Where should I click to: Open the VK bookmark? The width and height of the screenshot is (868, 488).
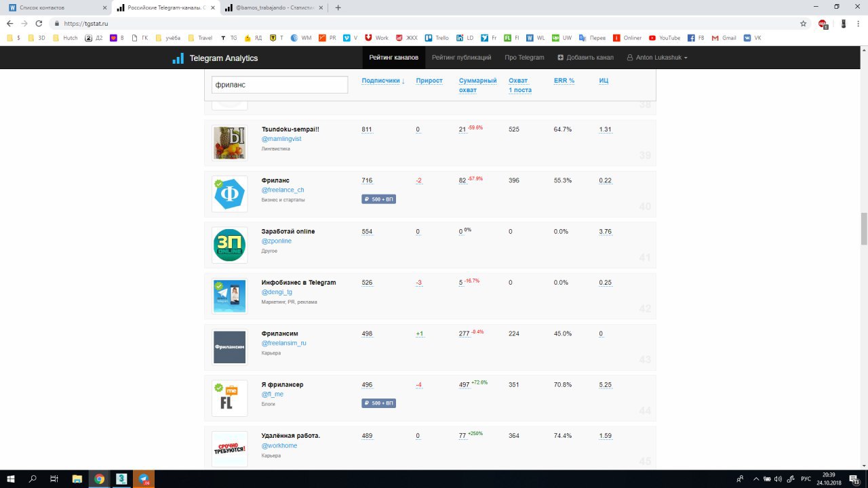(x=753, y=38)
